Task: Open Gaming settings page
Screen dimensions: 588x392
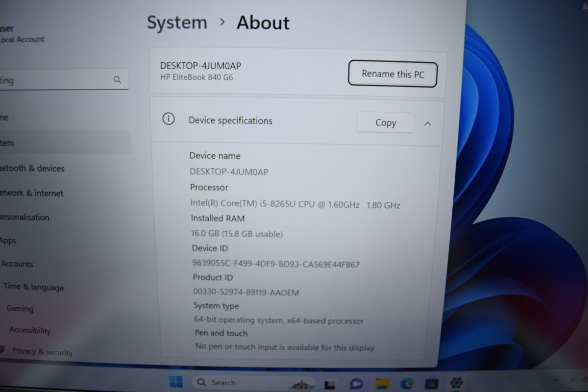Action: [20, 309]
